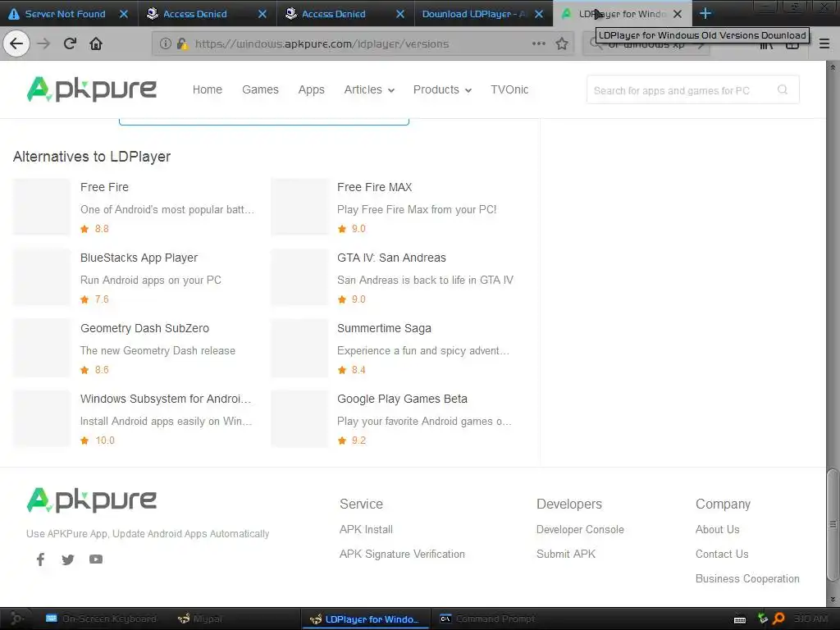Click the APKPure logo in the header
This screenshot has height=630, width=840.
[x=92, y=89]
